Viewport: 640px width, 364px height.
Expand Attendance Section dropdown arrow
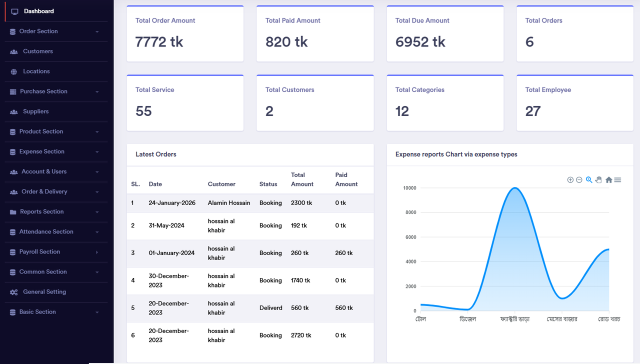click(x=97, y=232)
